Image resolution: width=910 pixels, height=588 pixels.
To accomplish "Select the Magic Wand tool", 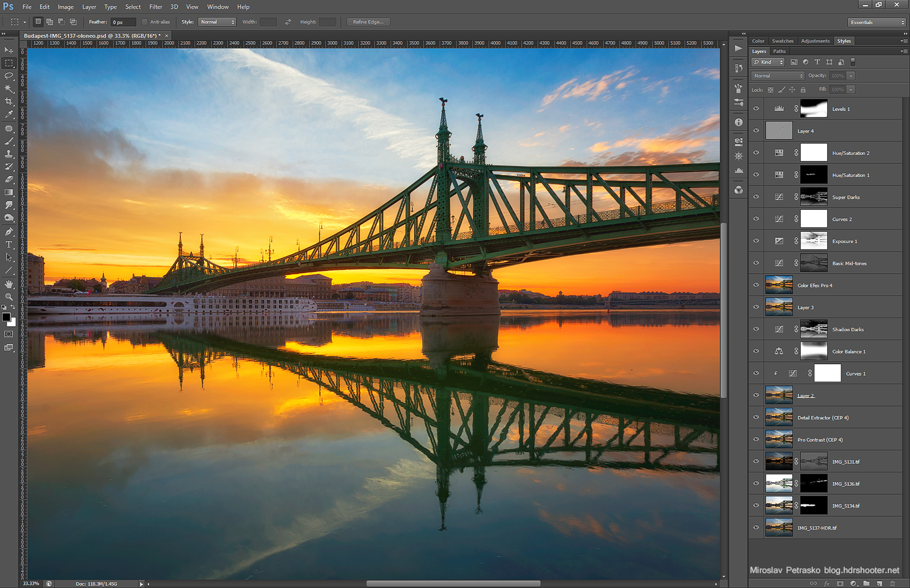I will 9,89.
